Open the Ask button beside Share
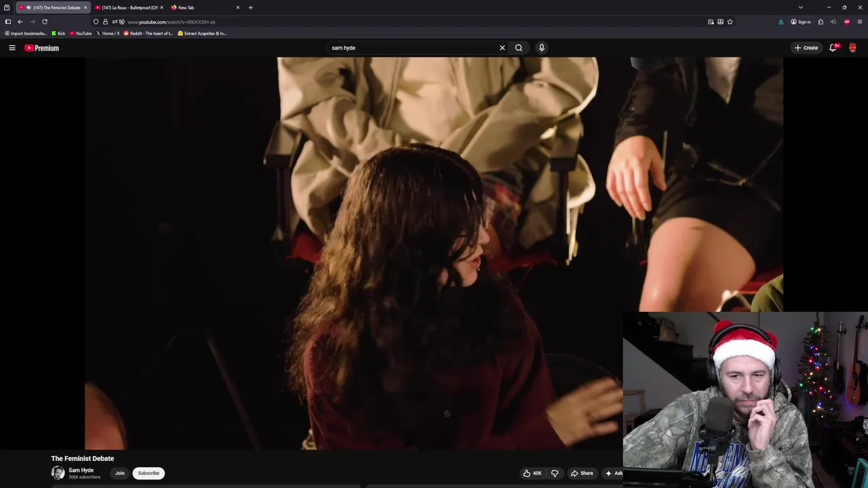This screenshot has width=868, height=488. tap(614, 473)
